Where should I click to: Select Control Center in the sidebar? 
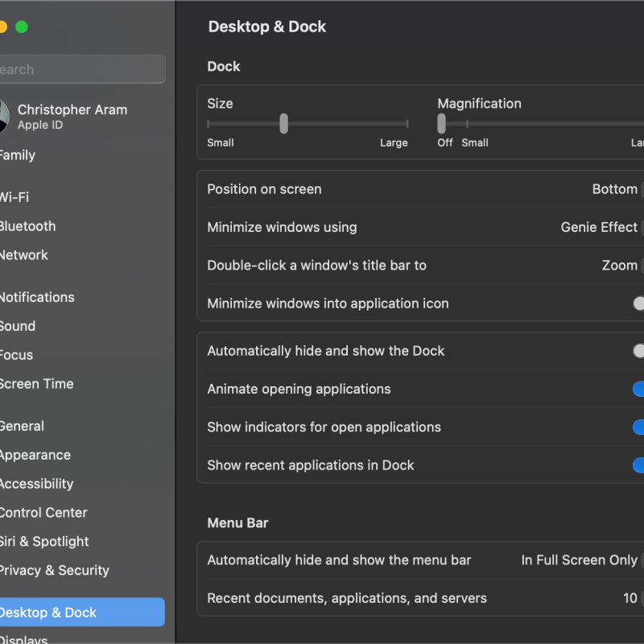[43, 513]
